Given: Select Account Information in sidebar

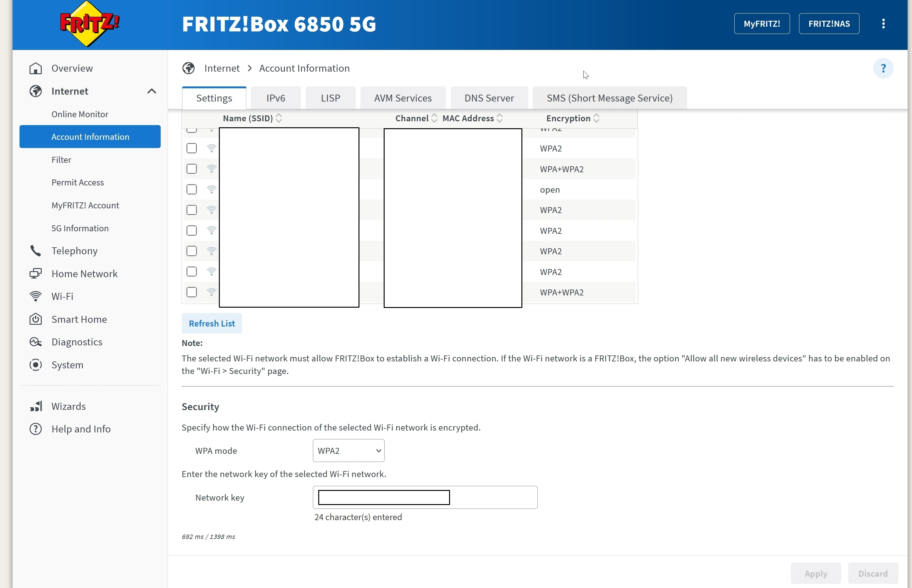Looking at the screenshot, I should click(90, 137).
